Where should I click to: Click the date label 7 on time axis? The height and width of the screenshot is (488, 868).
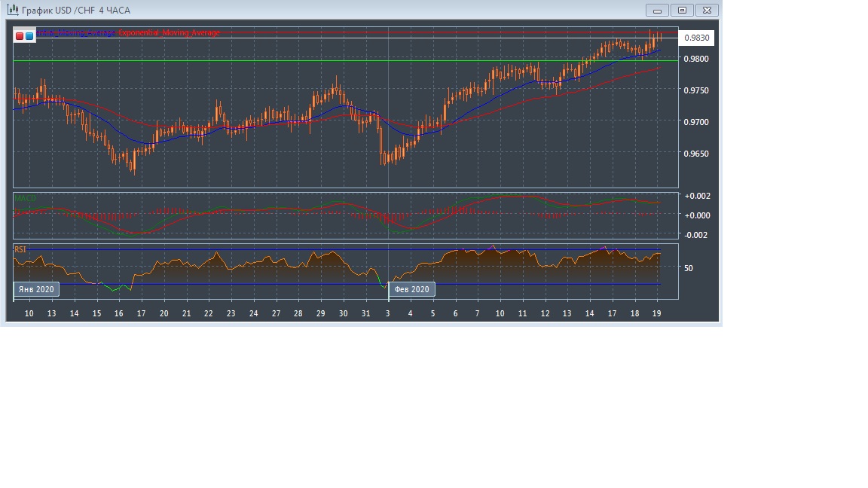pyautogui.click(x=477, y=314)
